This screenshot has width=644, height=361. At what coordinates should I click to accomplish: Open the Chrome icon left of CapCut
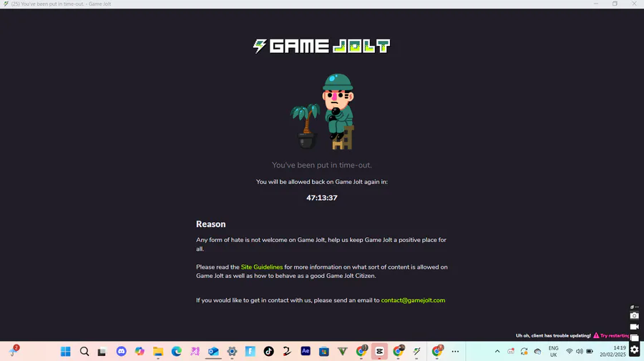(361, 351)
